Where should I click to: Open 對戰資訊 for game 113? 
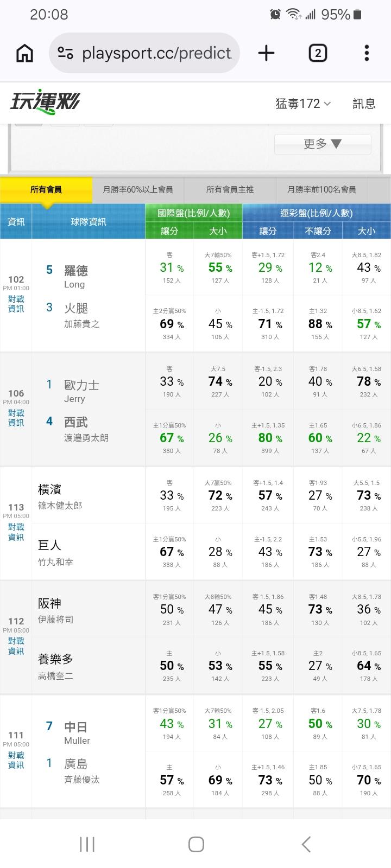tap(16, 532)
